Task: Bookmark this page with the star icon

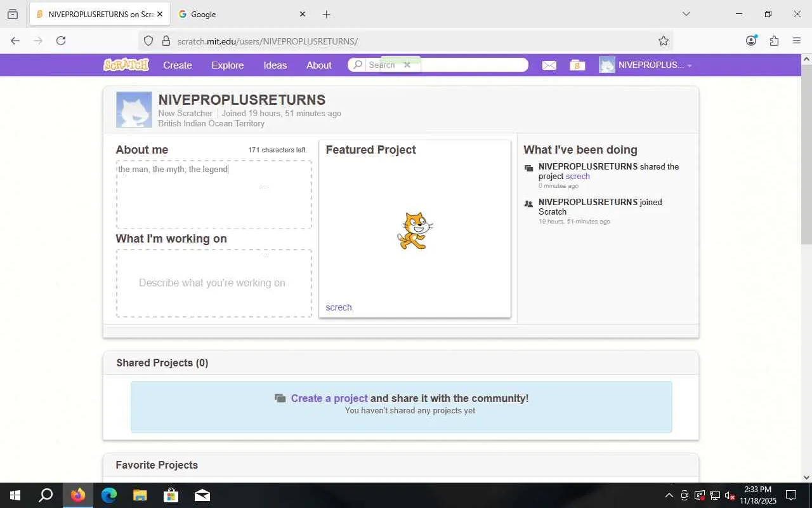Action: tap(664, 41)
